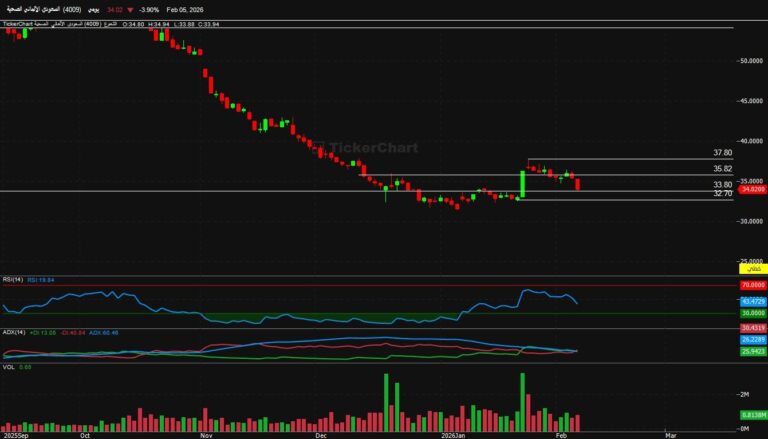The height and width of the screenshot is (439, 768).
Task: Click the 35.82 horizontal level label
Action: coord(722,169)
